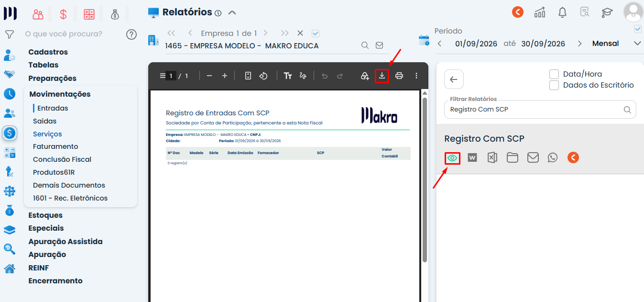Image resolution: width=644 pixels, height=302 pixels.
Task: Select Entradas under Movimentações
Action: [x=53, y=108]
